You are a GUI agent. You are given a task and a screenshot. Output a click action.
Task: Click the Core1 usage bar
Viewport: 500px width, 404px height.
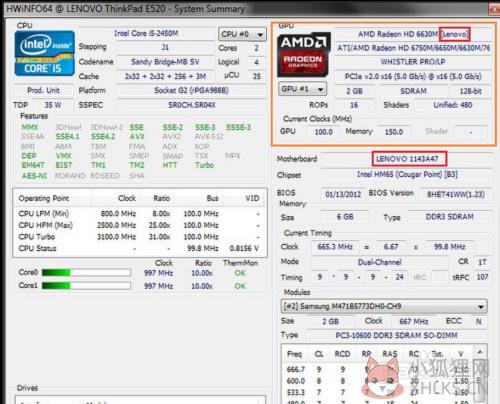86,286
